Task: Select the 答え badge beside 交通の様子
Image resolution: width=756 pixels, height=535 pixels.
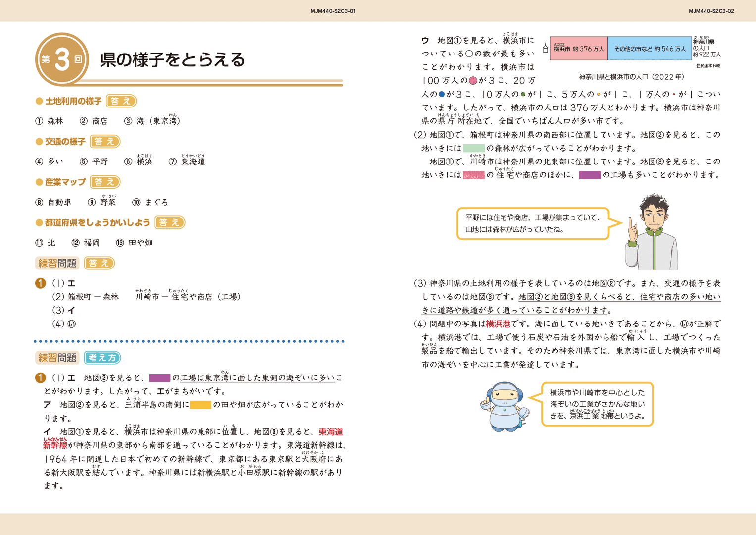Action: tap(105, 142)
